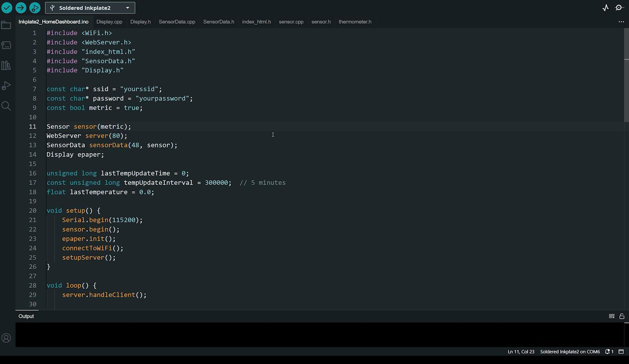Click the "yourssid" string on line 7
Image resolution: width=629 pixels, height=364 pixels.
[139, 89]
